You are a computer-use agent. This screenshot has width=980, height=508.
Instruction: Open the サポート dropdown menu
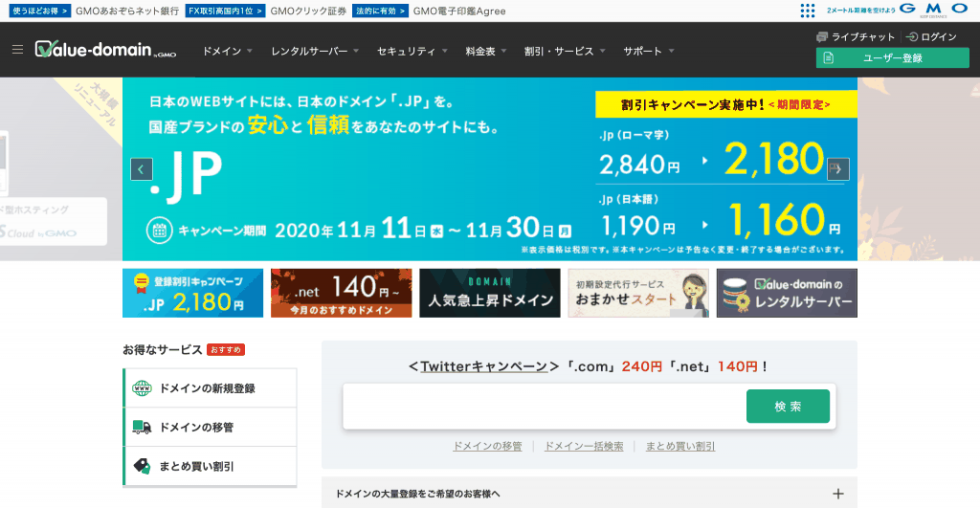coord(649,52)
